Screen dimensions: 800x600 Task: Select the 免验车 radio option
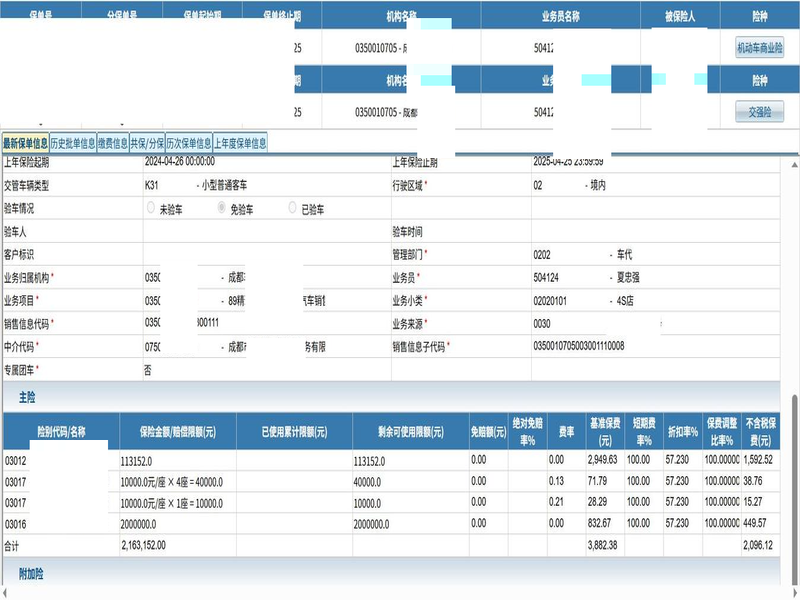click(x=222, y=209)
